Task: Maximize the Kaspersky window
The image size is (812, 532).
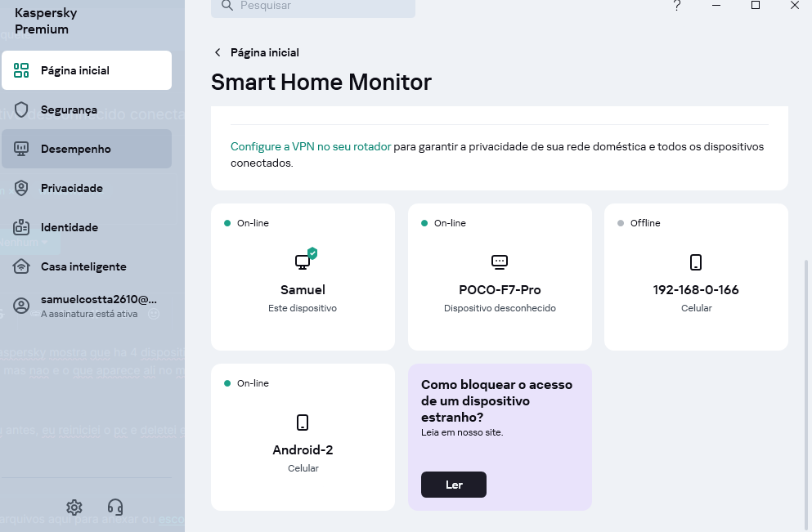Action: pyautogui.click(x=756, y=5)
